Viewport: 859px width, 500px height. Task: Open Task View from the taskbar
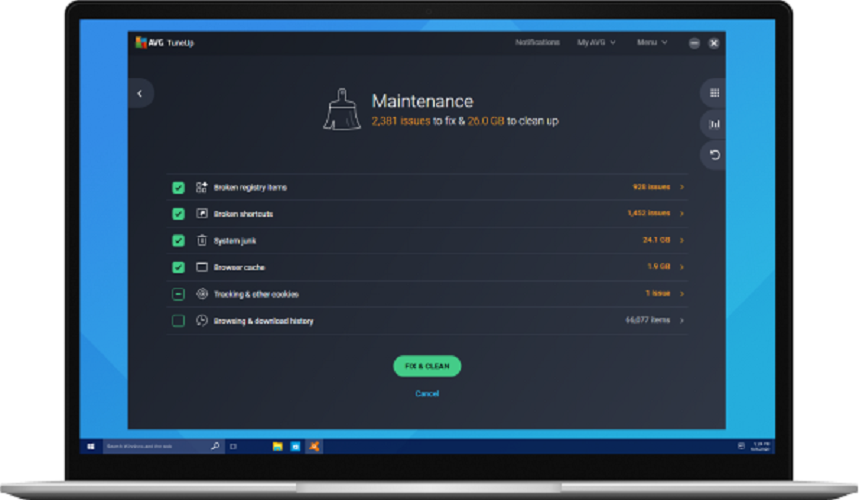[x=234, y=446]
